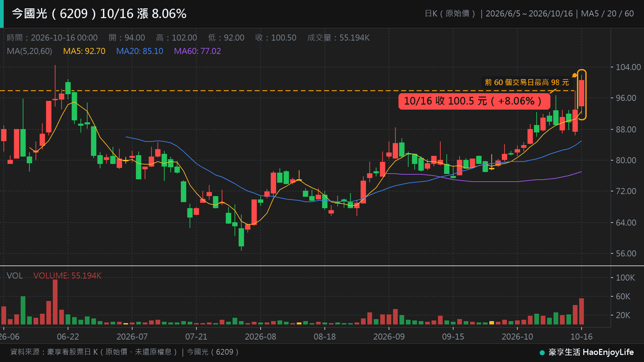Click the 06-22 date axis label
Screen dimensions: 644x362
pos(68,337)
